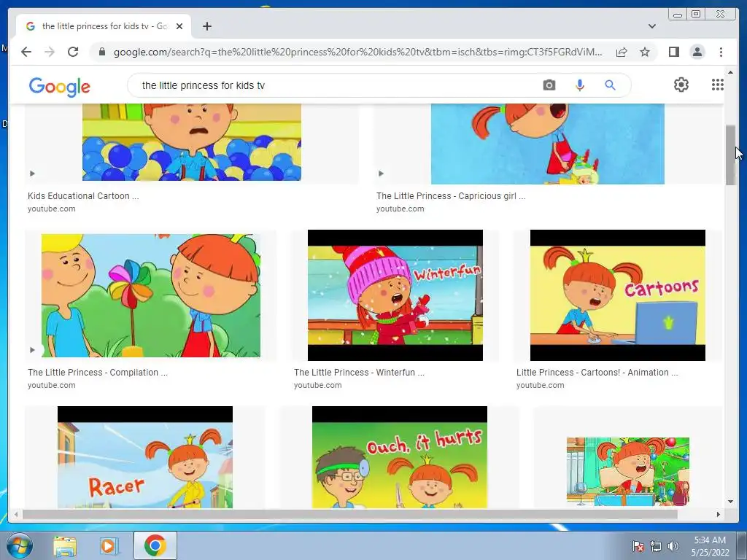Click the blue search magnifier
This screenshot has height=560, width=747.
point(610,85)
